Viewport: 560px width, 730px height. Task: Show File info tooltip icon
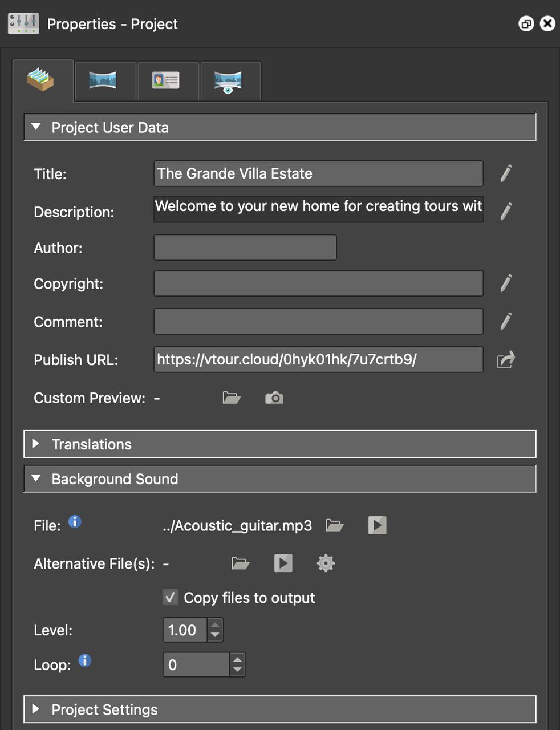click(x=75, y=521)
